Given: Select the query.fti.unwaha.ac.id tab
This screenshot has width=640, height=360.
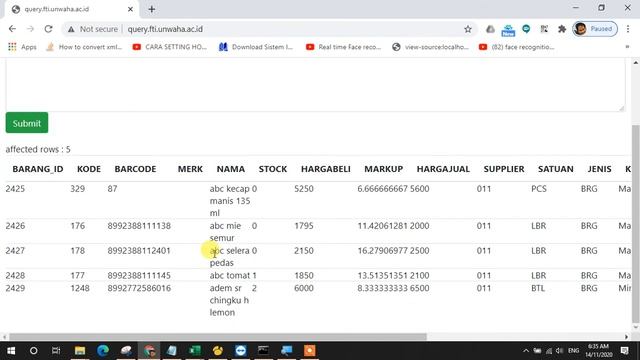Looking at the screenshot, I should (x=71, y=9).
